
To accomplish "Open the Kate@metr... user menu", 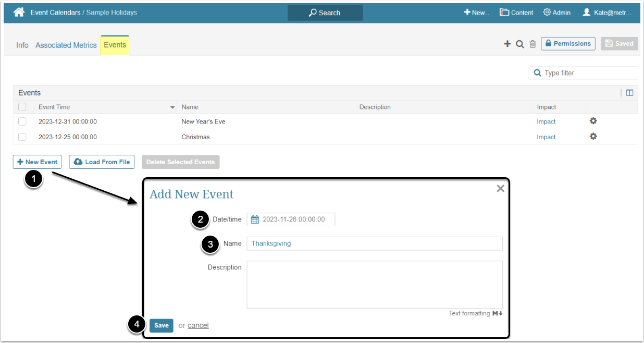I will point(607,13).
